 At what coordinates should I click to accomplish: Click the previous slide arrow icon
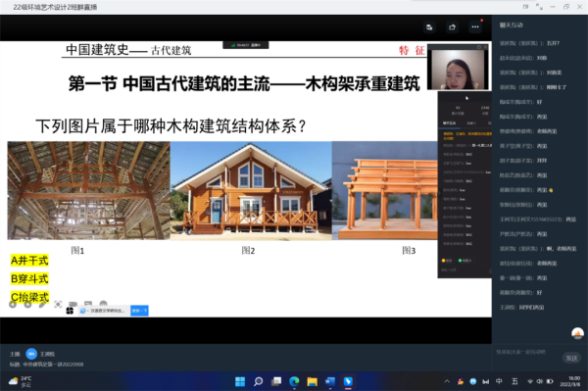click(13, 305)
